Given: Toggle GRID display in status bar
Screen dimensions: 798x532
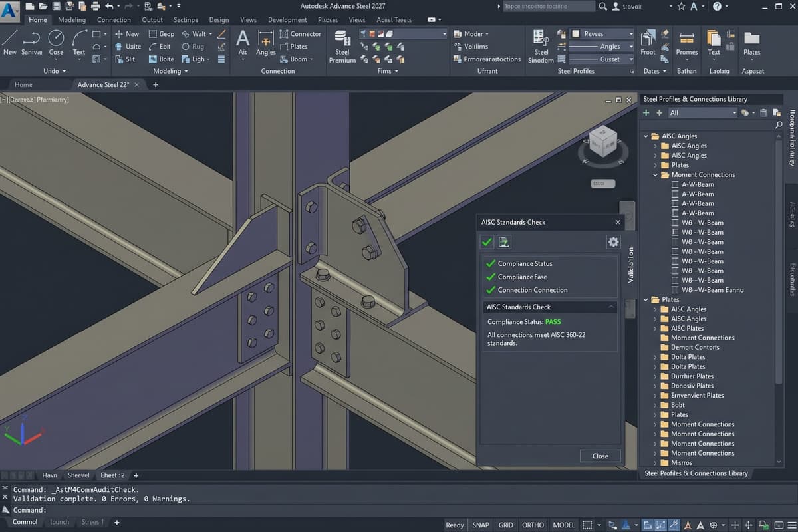Looking at the screenshot, I should click(x=506, y=525).
